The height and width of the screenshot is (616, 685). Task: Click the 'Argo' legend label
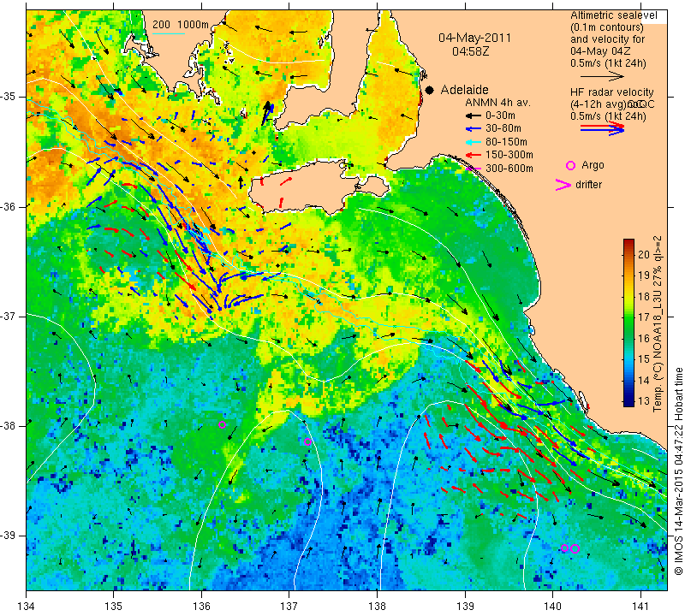point(593,165)
